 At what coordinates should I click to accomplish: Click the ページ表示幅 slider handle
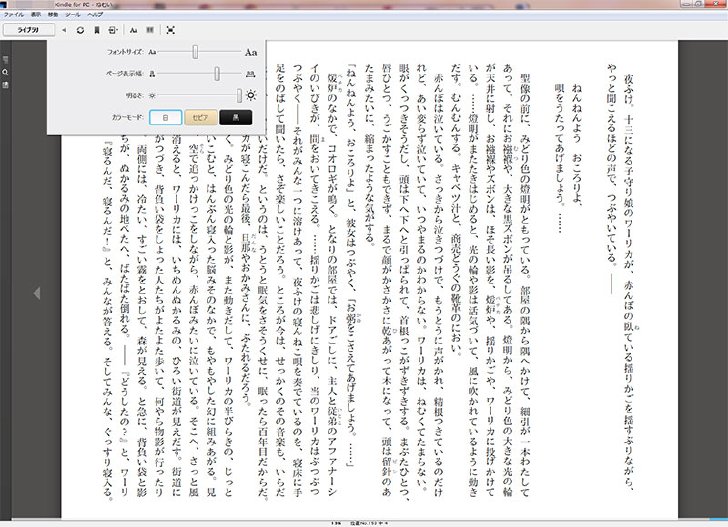[x=217, y=73]
